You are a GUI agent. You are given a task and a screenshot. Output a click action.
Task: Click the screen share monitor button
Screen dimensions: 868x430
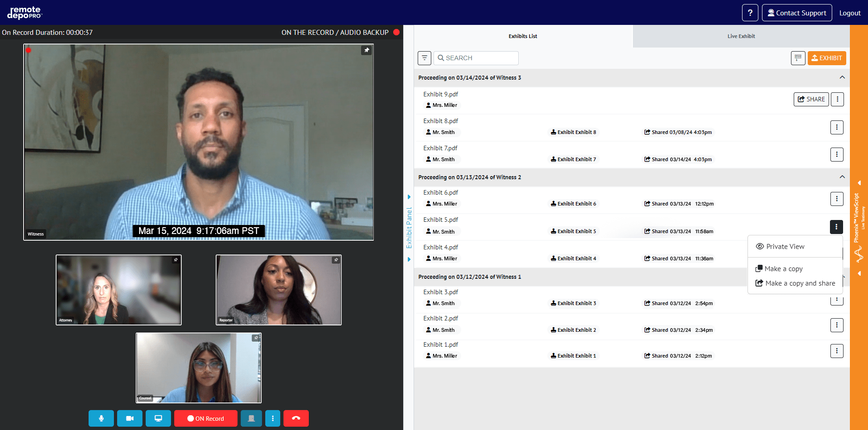(158, 418)
